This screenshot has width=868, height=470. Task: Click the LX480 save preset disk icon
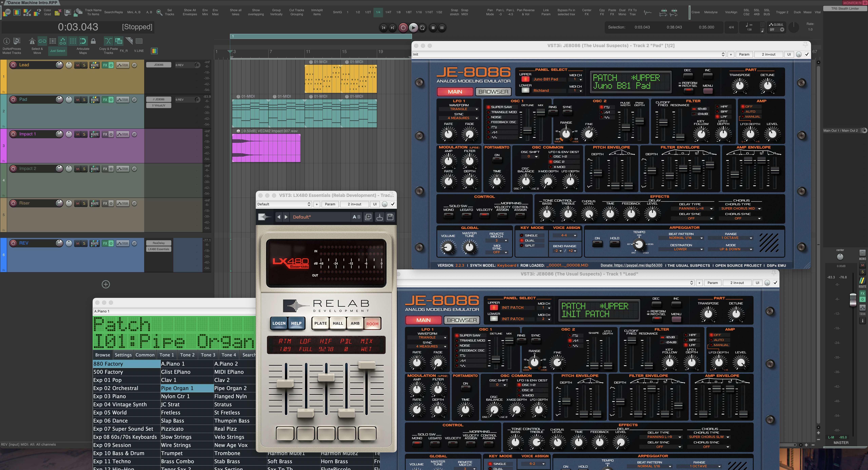(390, 217)
